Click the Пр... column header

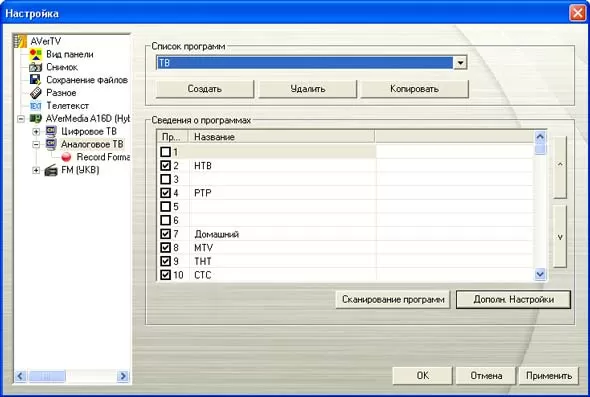(173, 137)
